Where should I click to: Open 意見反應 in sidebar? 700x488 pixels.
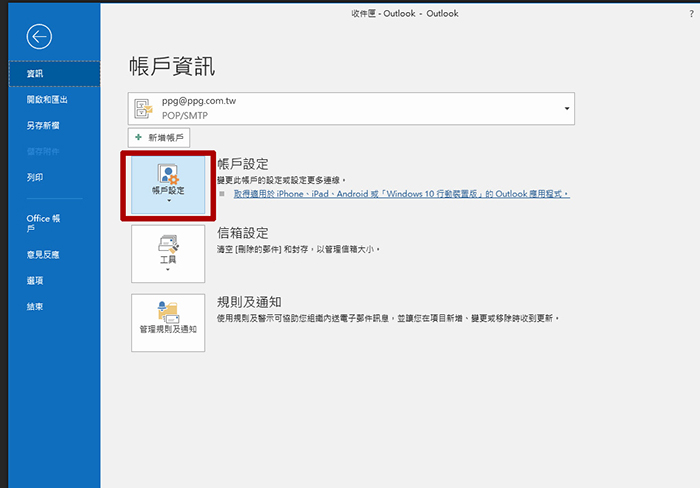pyautogui.click(x=43, y=255)
